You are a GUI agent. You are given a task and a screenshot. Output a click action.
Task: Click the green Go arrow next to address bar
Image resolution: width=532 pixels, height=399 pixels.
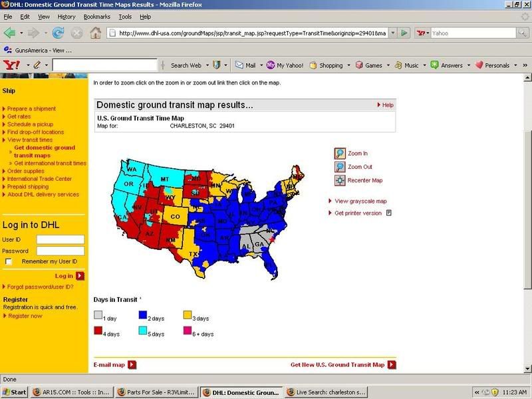click(x=404, y=33)
